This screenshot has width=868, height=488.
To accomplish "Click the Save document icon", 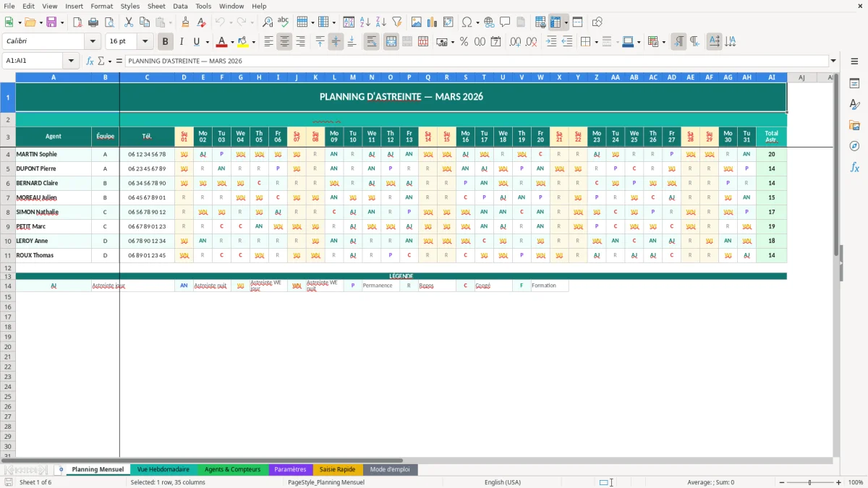I will coord(51,22).
